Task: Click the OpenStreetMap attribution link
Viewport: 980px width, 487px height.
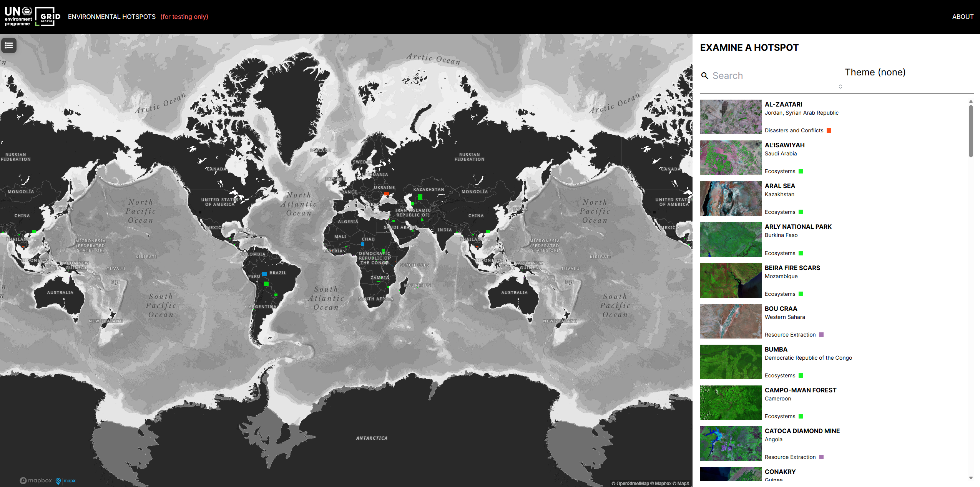Action: (630, 483)
